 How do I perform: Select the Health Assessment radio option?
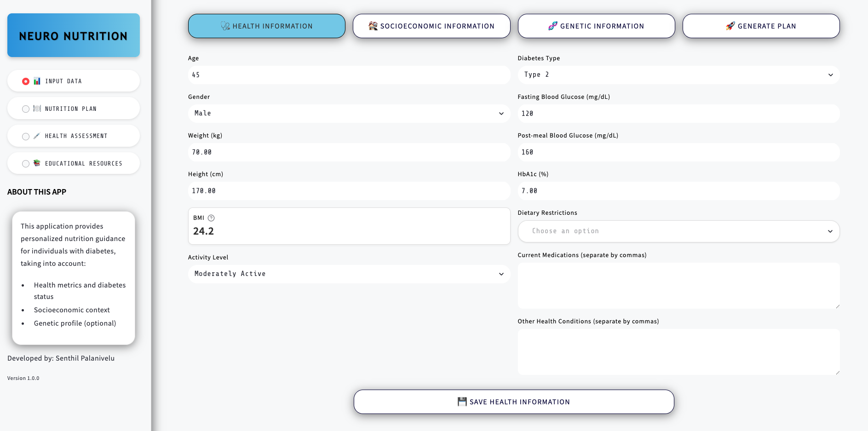(x=26, y=137)
